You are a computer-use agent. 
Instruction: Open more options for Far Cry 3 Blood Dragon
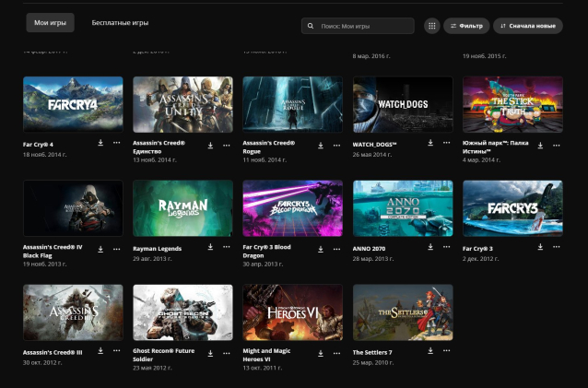[336, 249]
